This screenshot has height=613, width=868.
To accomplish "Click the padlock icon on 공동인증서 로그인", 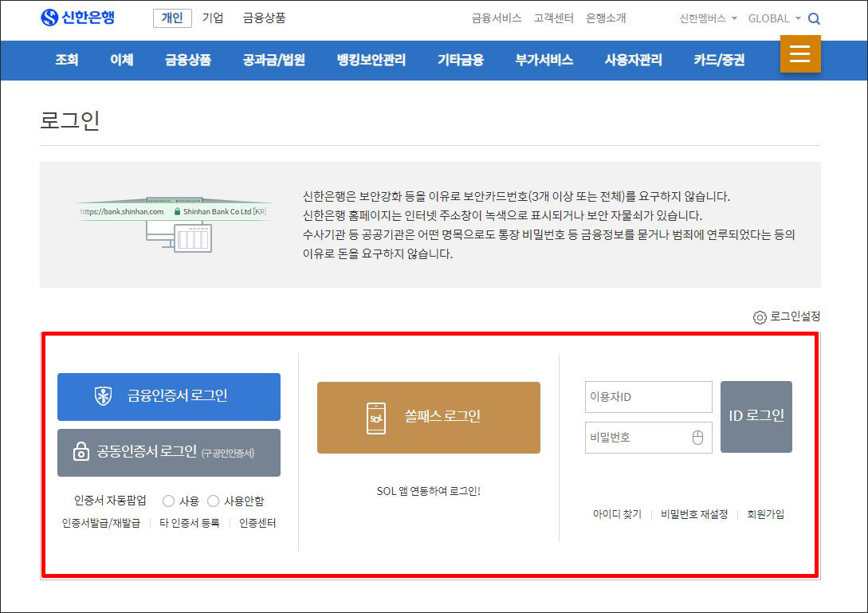I will (x=81, y=451).
